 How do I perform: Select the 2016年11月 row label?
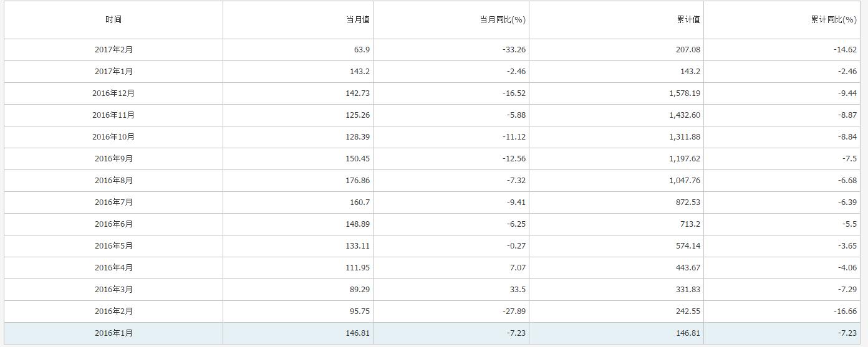click(113, 115)
